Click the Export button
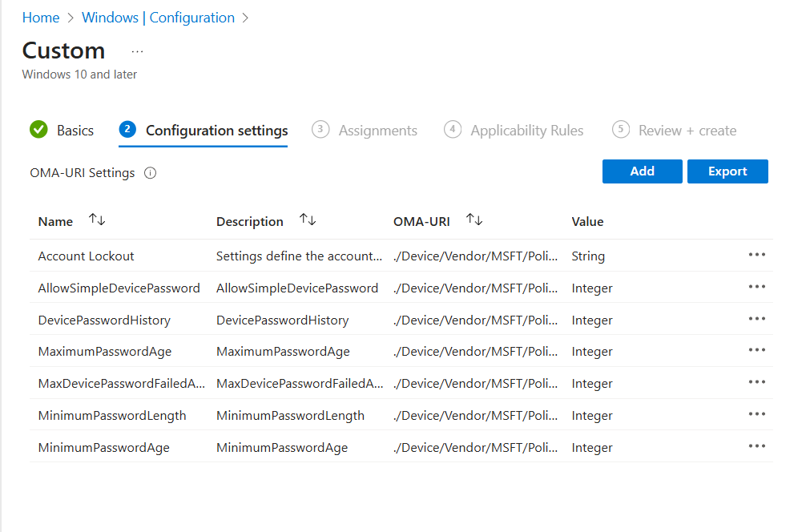The height and width of the screenshot is (532, 810). 727,171
